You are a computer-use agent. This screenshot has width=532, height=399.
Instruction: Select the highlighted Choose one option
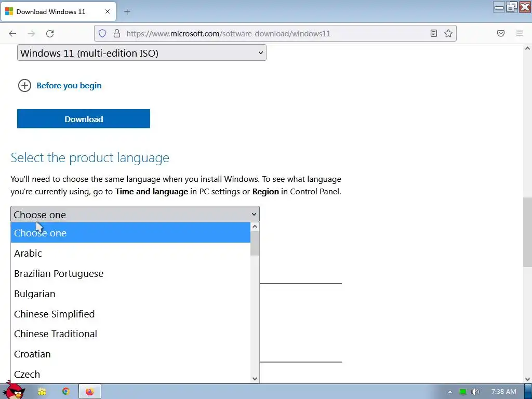click(x=130, y=233)
